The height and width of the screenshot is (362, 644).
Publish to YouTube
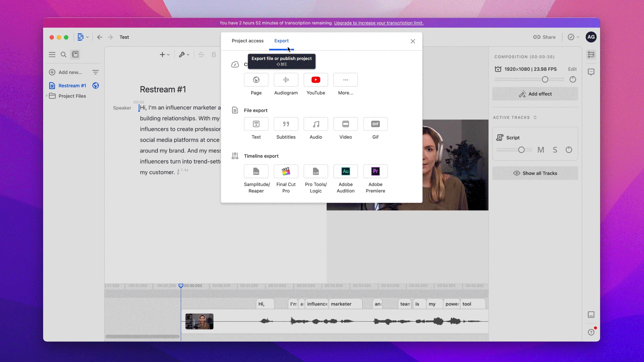[x=316, y=80]
